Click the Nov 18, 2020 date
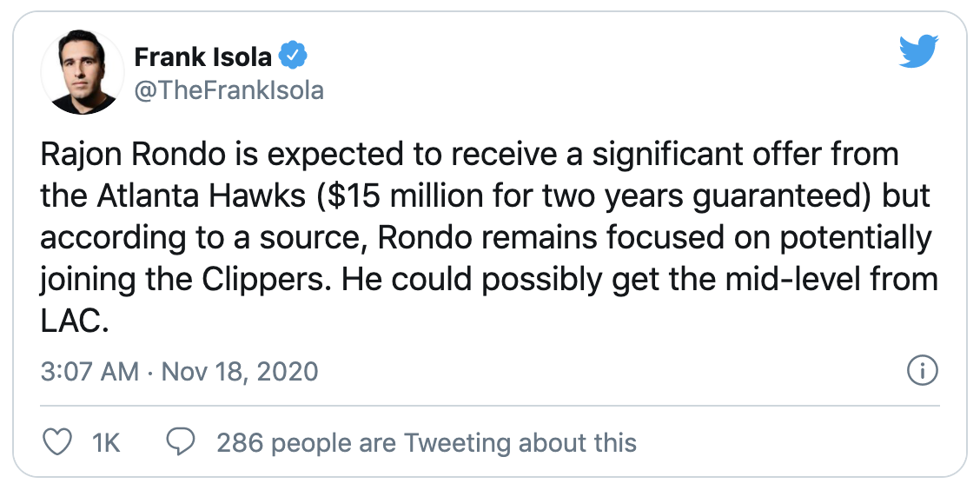Viewport: 980px width, 490px height. click(240, 371)
